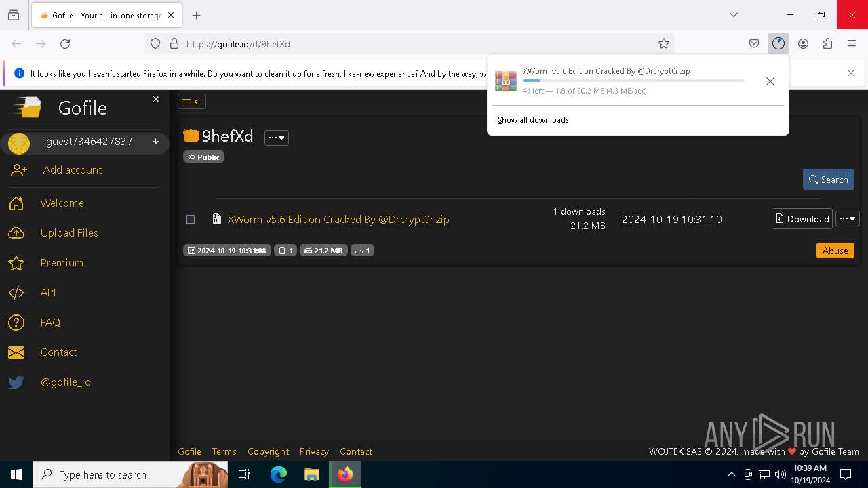Go back to the previous page
The width and height of the screenshot is (868, 488).
16,44
